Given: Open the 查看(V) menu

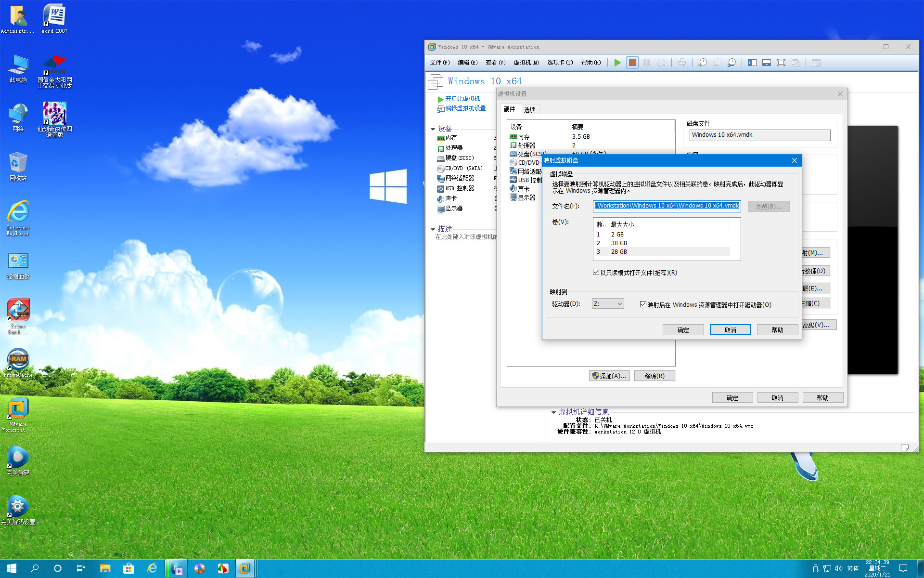Looking at the screenshot, I should pos(496,63).
